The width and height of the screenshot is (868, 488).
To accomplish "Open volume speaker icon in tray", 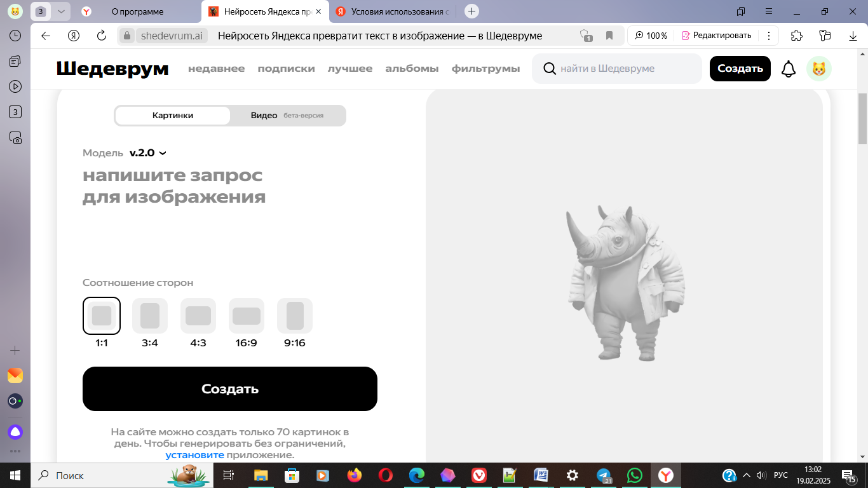I will click(761, 475).
